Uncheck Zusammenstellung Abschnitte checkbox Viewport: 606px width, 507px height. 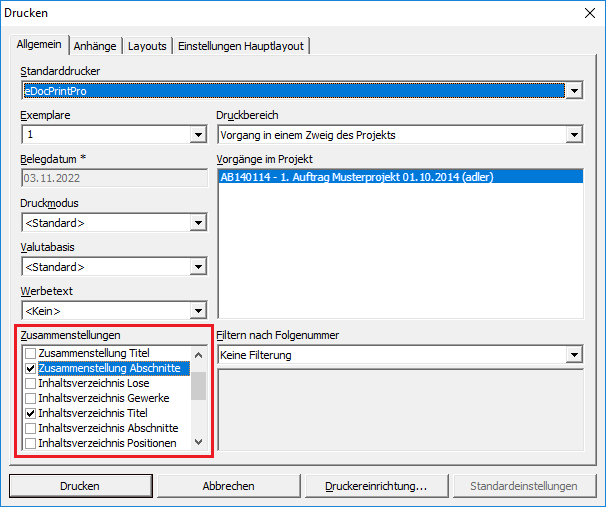[x=30, y=369]
